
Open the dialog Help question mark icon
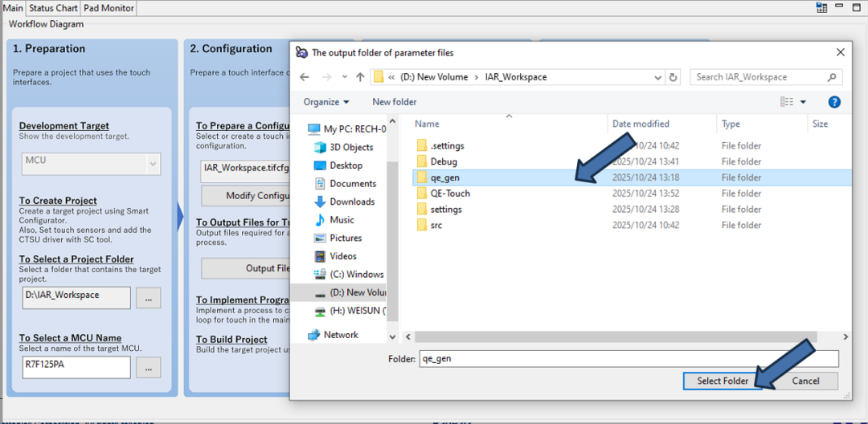(834, 102)
